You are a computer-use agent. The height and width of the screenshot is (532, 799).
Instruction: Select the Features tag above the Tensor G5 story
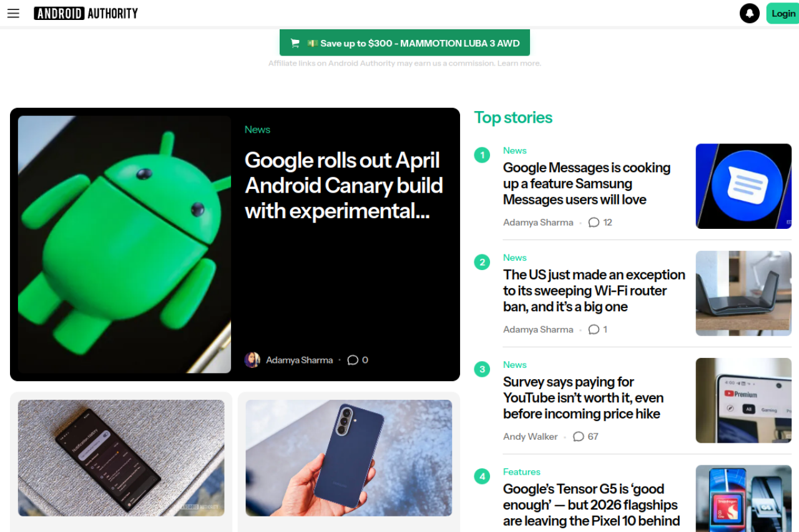click(x=522, y=472)
